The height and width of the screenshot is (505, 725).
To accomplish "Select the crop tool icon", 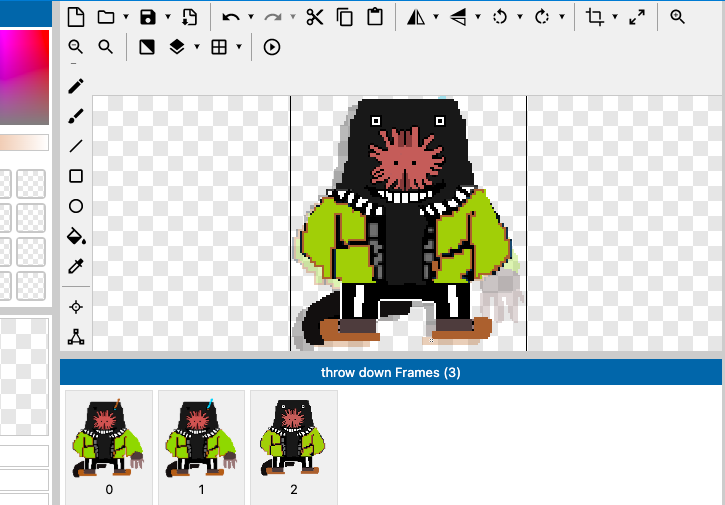I will pos(595,17).
